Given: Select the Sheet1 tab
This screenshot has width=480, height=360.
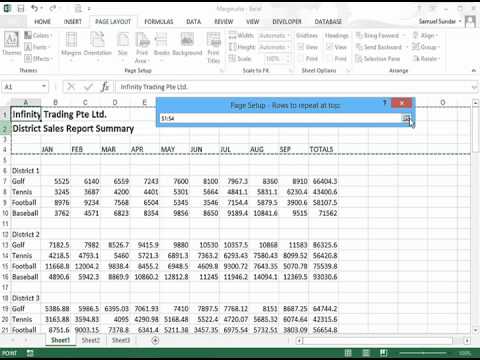Looking at the screenshot, I should click(x=61, y=340).
